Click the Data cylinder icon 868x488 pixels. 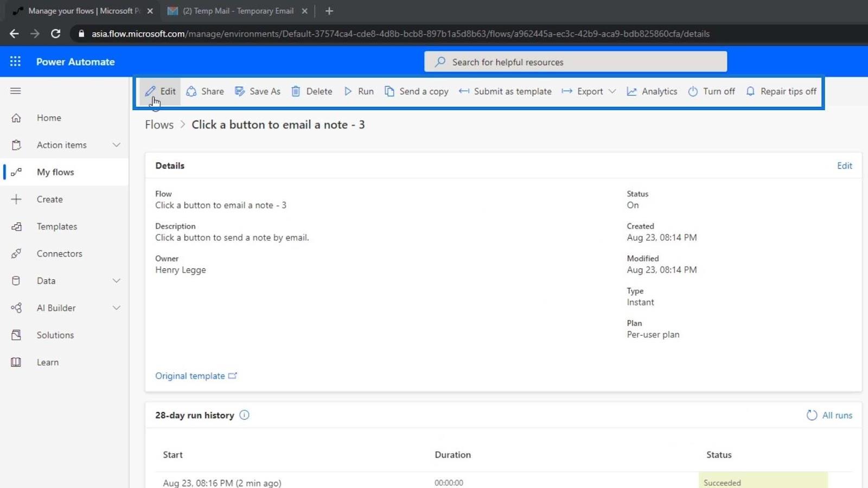tap(16, 280)
